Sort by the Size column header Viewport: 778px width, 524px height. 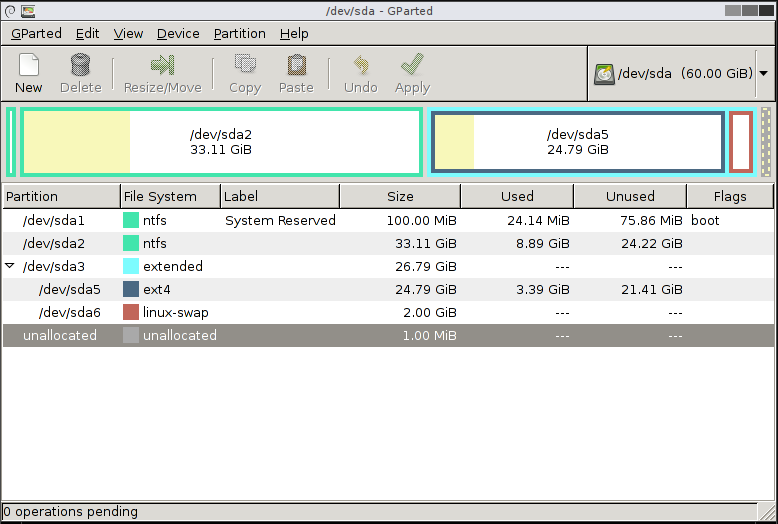(x=400, y=196)
